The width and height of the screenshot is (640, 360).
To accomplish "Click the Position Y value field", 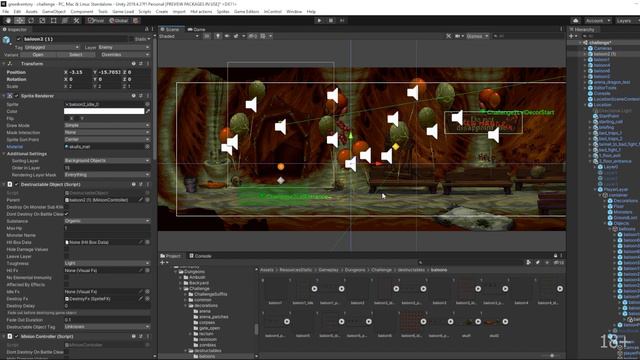I will 110,72.
